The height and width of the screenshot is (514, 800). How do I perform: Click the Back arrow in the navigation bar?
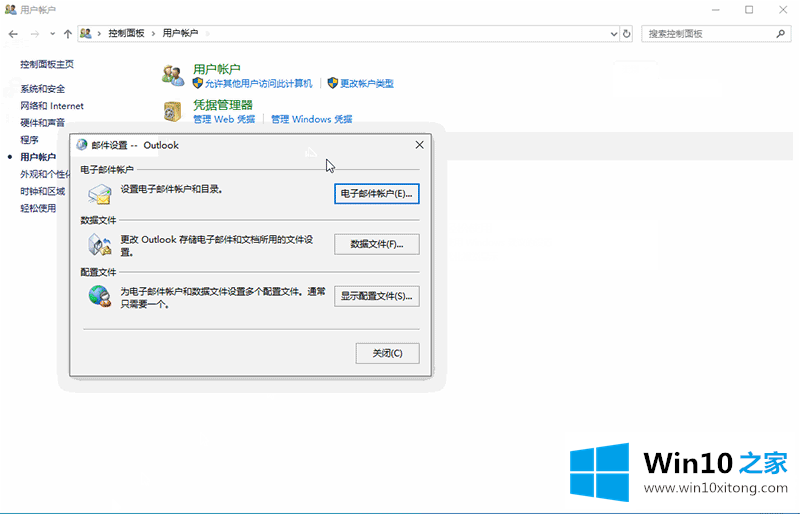coord(13,34)
